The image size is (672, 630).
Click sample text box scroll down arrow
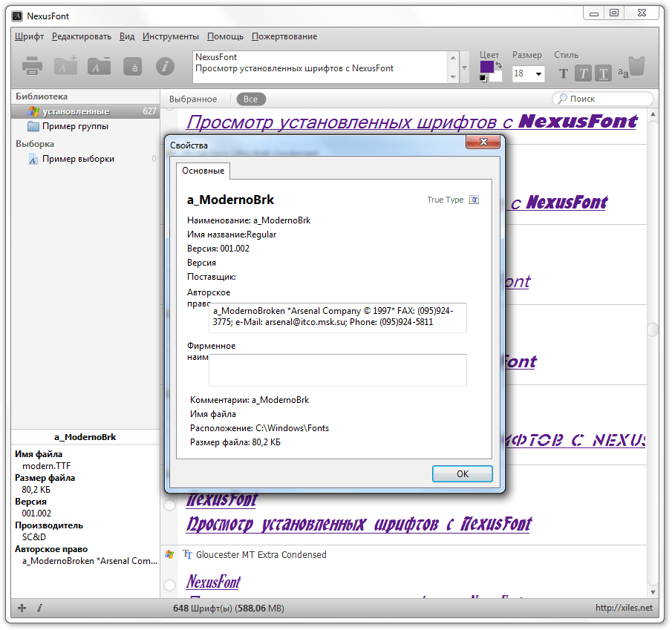(x=453, y=77)
